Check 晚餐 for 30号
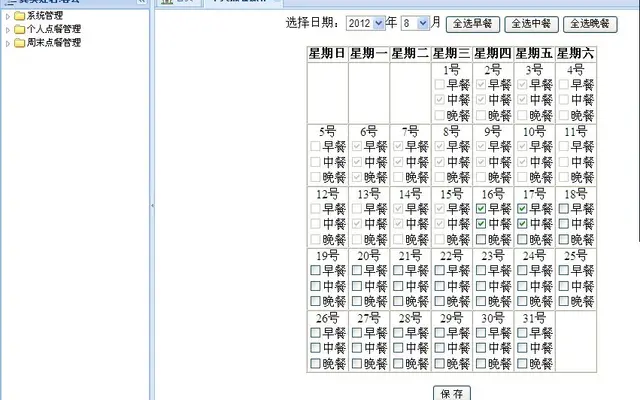Viewport: 640px width, 400px height. (x=481, y=364)
